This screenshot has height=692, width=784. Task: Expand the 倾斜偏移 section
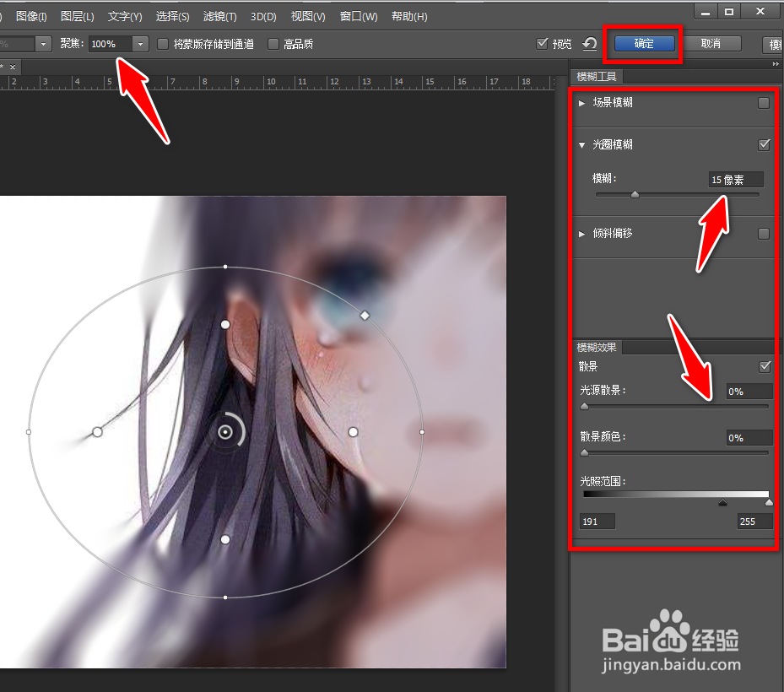[581, 234]
